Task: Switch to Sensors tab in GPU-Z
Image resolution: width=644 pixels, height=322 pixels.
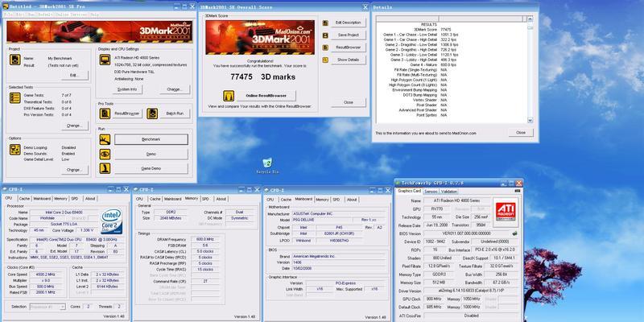Action: (x=431, y=192)
